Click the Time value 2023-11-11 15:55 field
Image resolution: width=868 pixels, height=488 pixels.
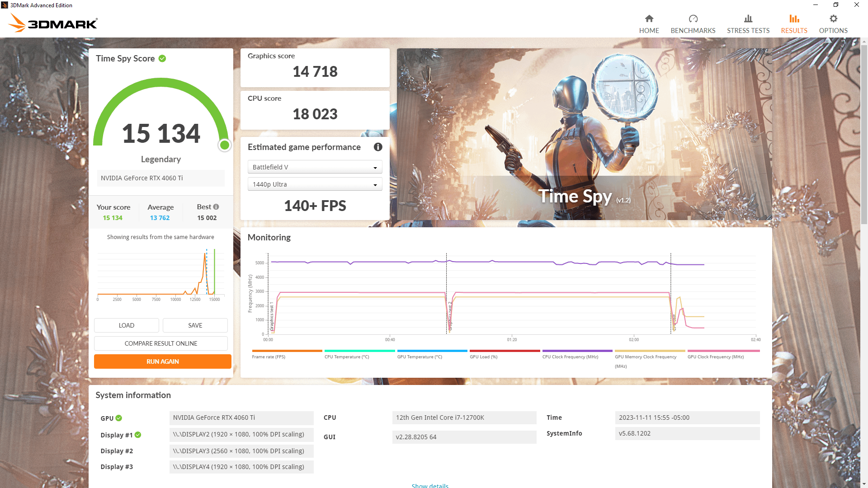coord(687,418)
